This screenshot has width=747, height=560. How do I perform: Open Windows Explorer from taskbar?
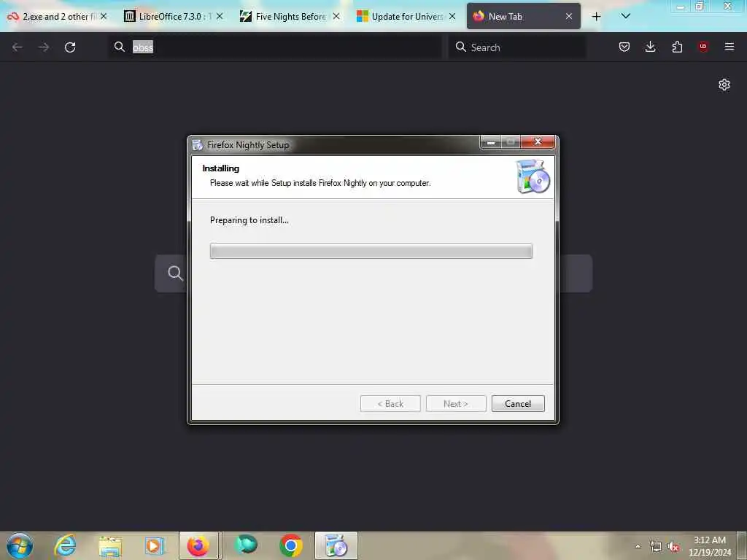(110, 545)
